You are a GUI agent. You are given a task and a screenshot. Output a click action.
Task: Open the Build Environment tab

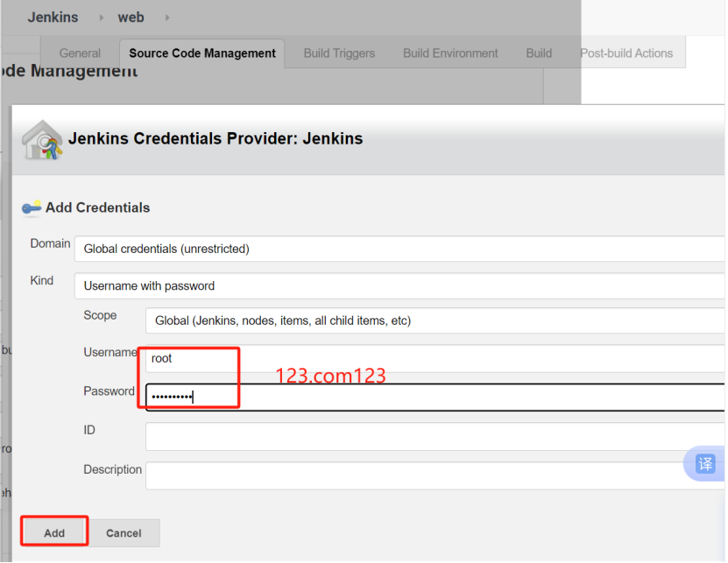450,53
